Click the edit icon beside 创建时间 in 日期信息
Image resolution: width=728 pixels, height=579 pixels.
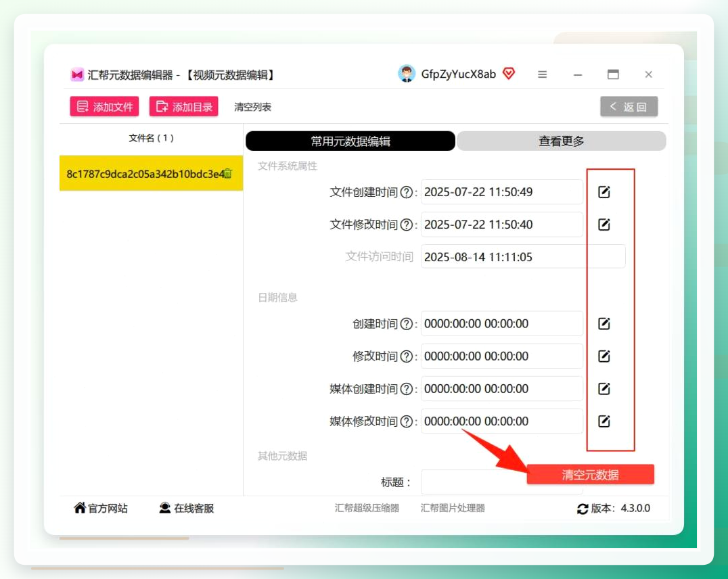[x=604, y=323]
